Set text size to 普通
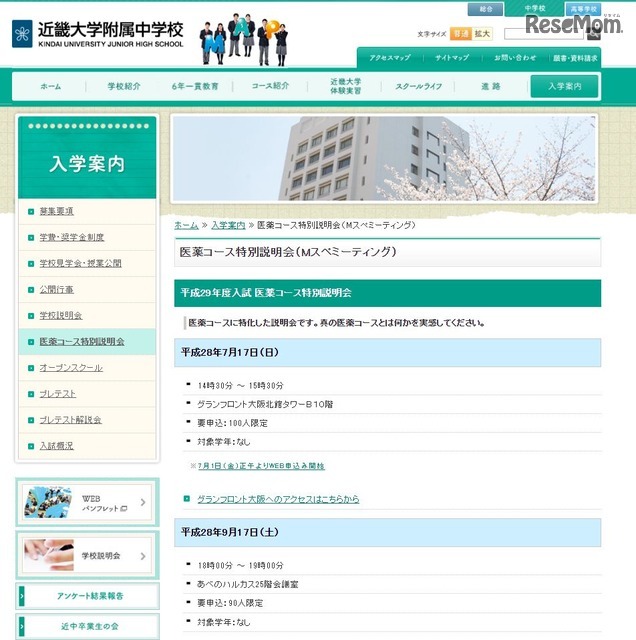This screenshot has width=636, height=640. coord(460,34)
